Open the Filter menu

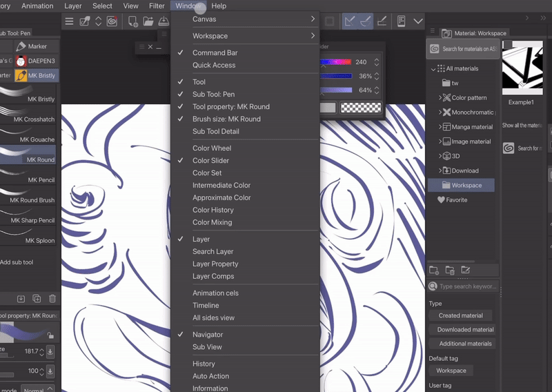tap(157, 6)
